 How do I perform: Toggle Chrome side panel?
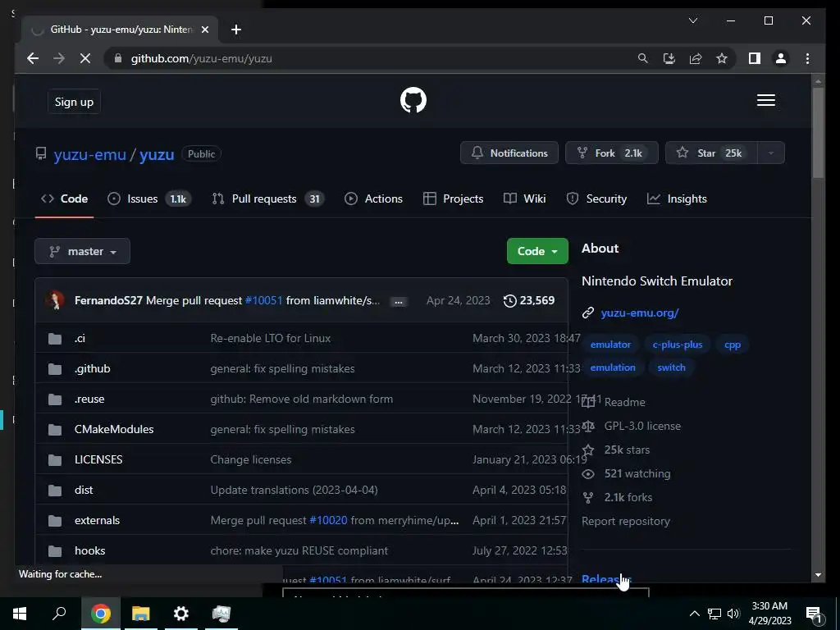(755, 58)
